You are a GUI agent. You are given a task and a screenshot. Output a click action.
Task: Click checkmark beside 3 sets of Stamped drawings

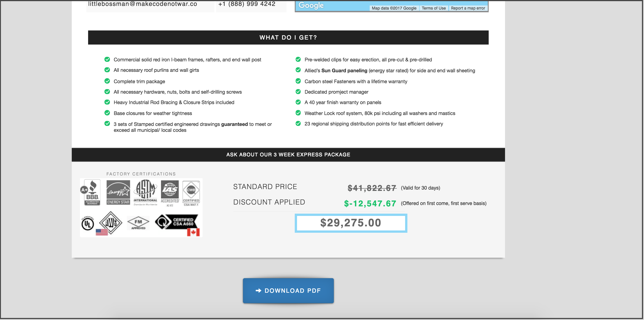(x=107, y=123)
